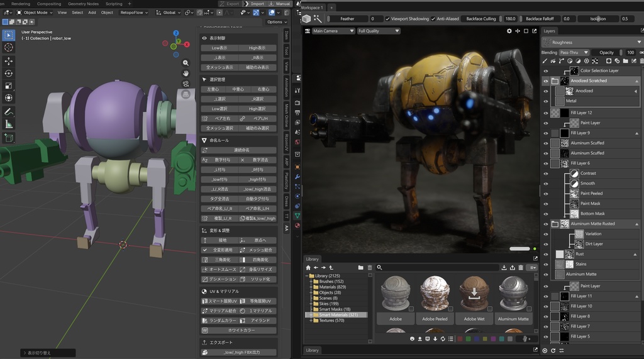This screenshot has height=359, width=644.
Task: Select the Cursor tool in Blender toolbar
Action: pos(8,48)
